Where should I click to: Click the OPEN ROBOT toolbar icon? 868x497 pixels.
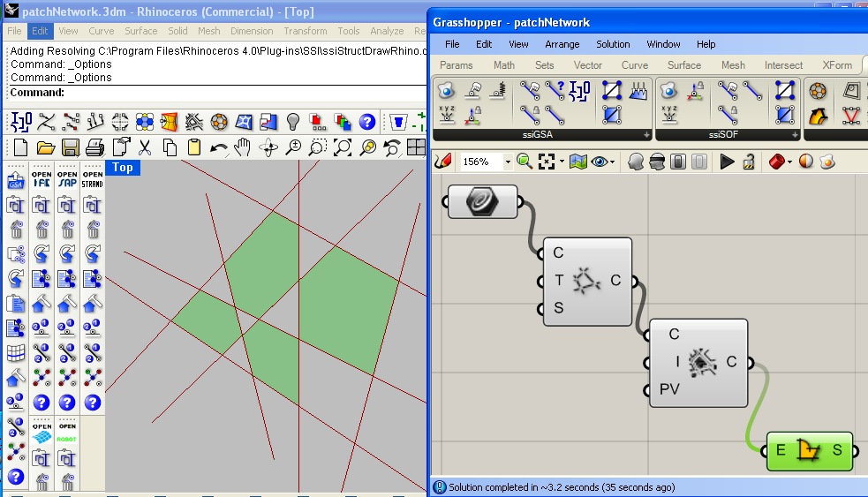pos(67,433)
